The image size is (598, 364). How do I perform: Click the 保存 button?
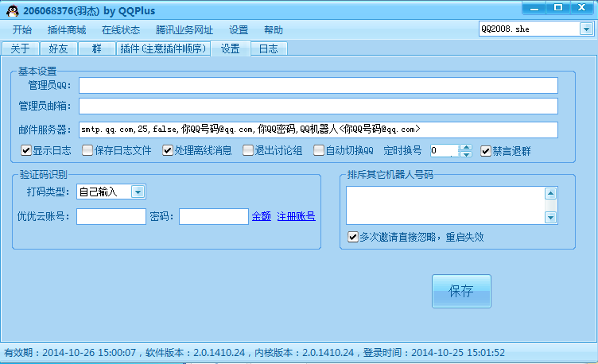pyautogui.click(x=461, y=291)
